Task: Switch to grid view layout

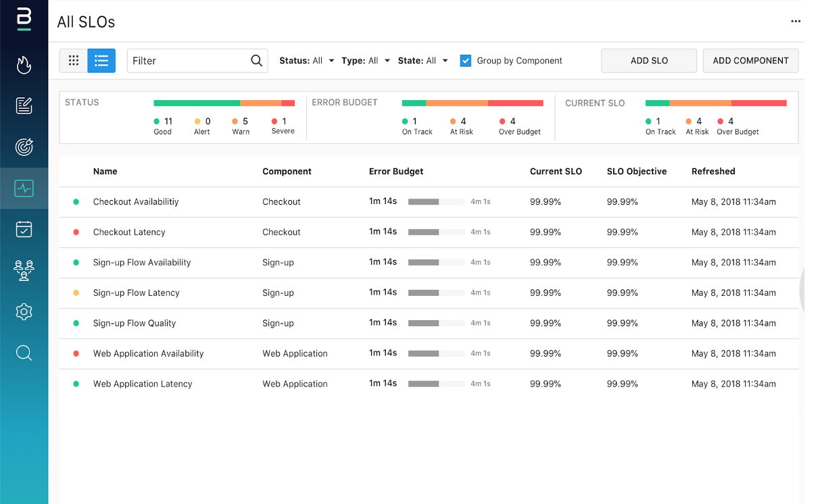Action: [x=74, y=61]
